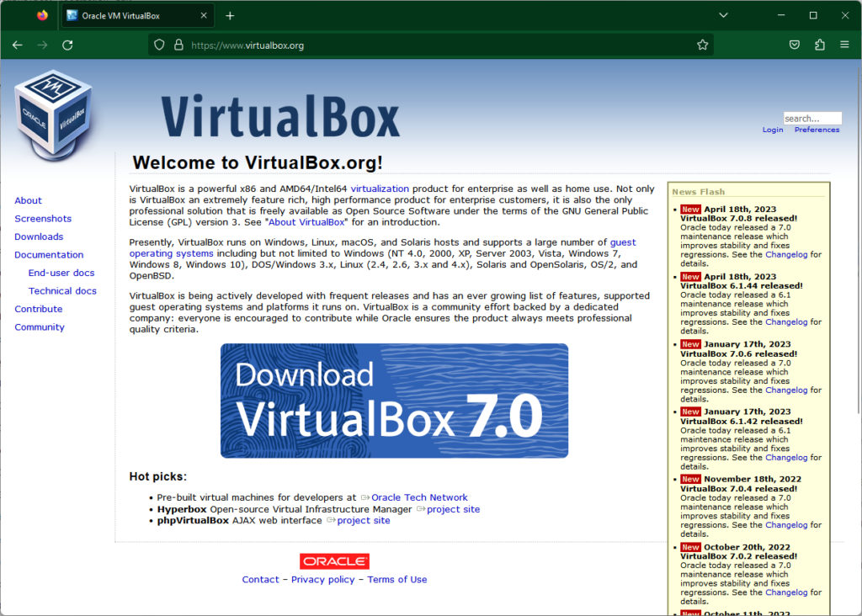Click the "phpVirtualBox" bold item text
Image resolution: width=862 pixels, height=616 pixels.
[x=193, y=521]
